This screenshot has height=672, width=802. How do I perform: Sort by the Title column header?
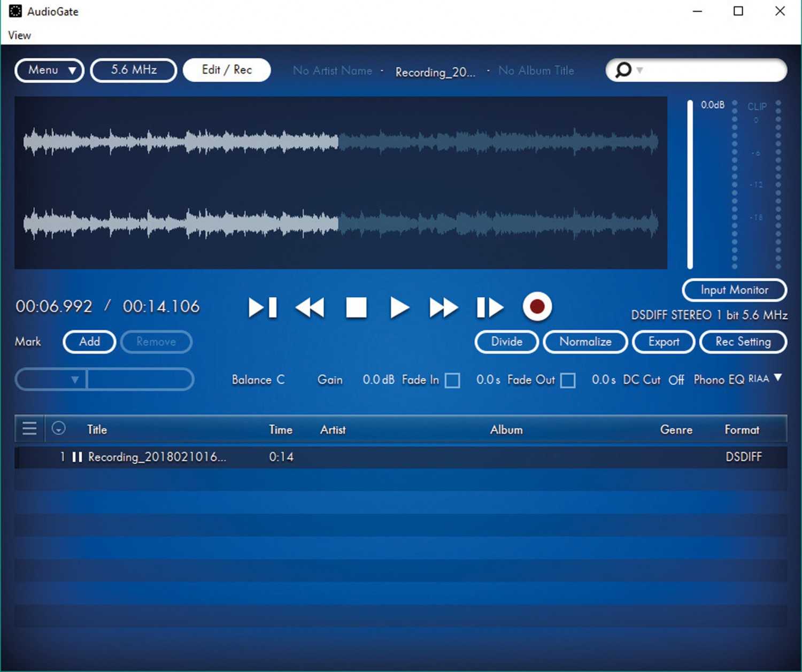97,429
